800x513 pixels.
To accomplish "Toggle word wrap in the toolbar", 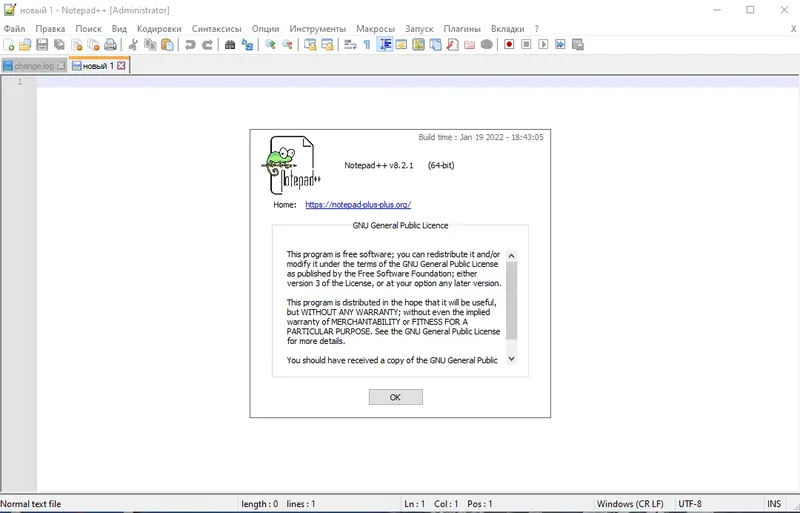I will coord(350,45).
